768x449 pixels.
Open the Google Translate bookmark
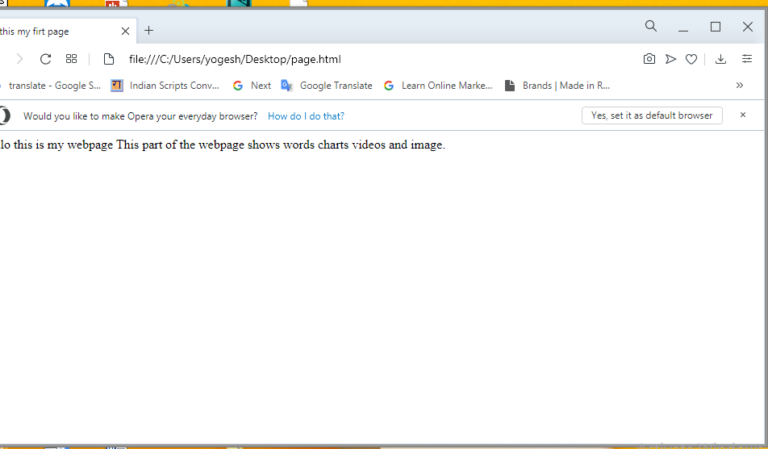click(x=327, y=86)
